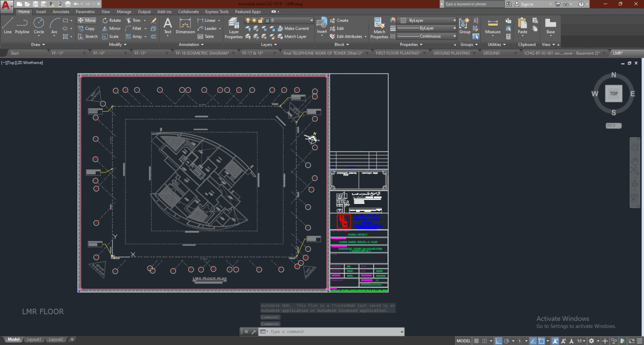Image resolution: width=644 pixels, height=345 pixels.
Task: Select the Line drawing tool
Action: coord(7,26)
